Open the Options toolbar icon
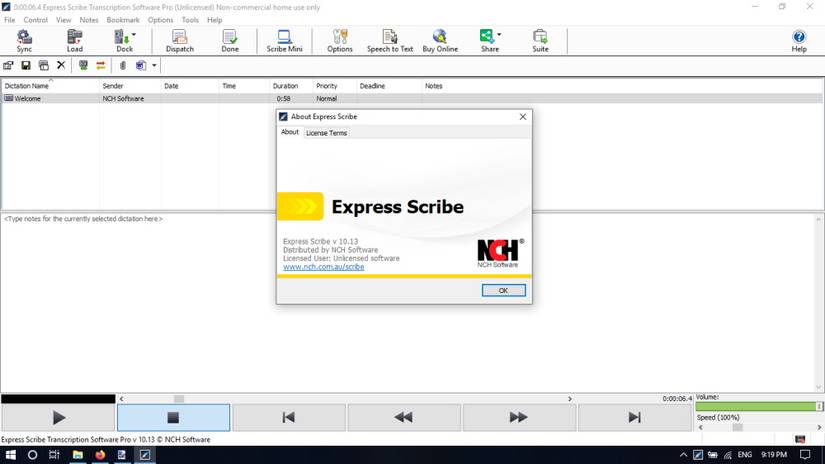The image size is (825, 464). [340, 41]
